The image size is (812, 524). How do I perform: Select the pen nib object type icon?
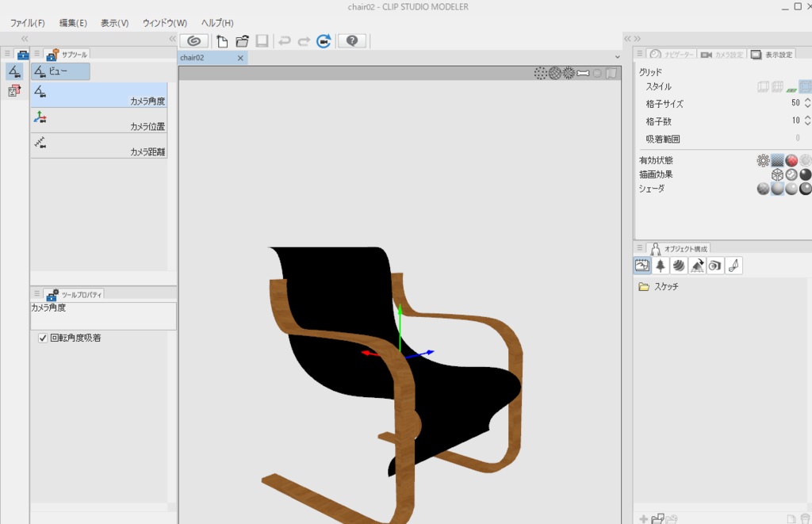pyautogui.click(x=733, y=266)
